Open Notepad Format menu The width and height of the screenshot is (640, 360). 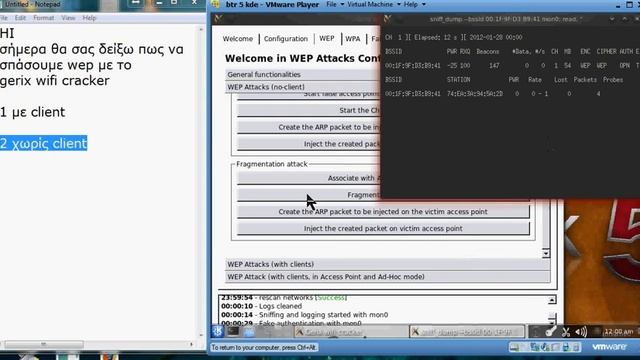44,18
